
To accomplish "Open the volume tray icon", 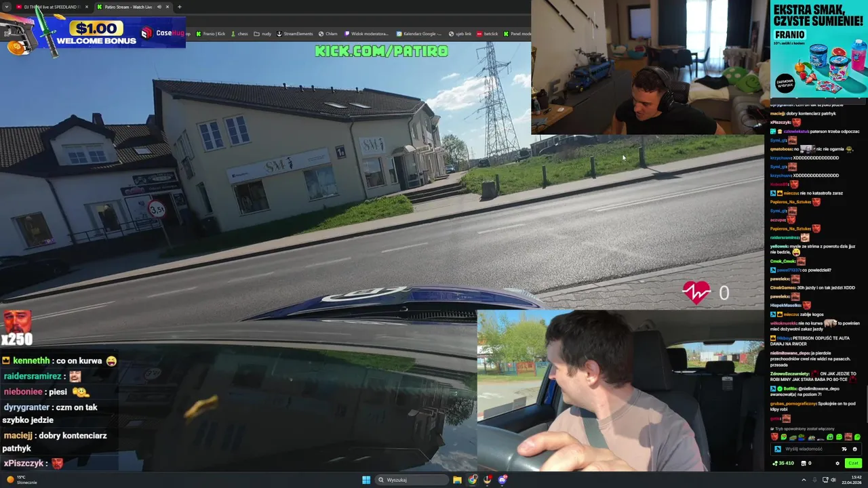I will coord(833,480).
